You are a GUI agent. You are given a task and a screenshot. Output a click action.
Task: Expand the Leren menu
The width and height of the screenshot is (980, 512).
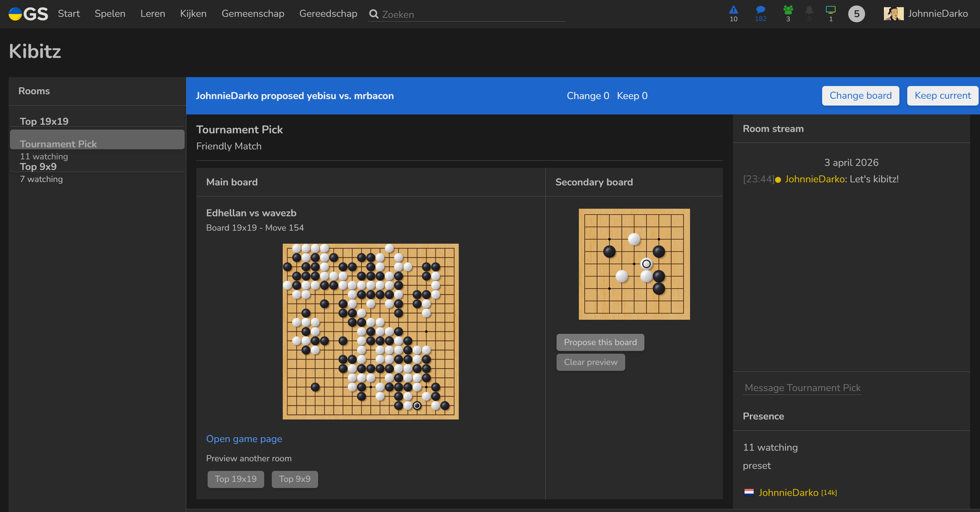(x=153, y=14)
